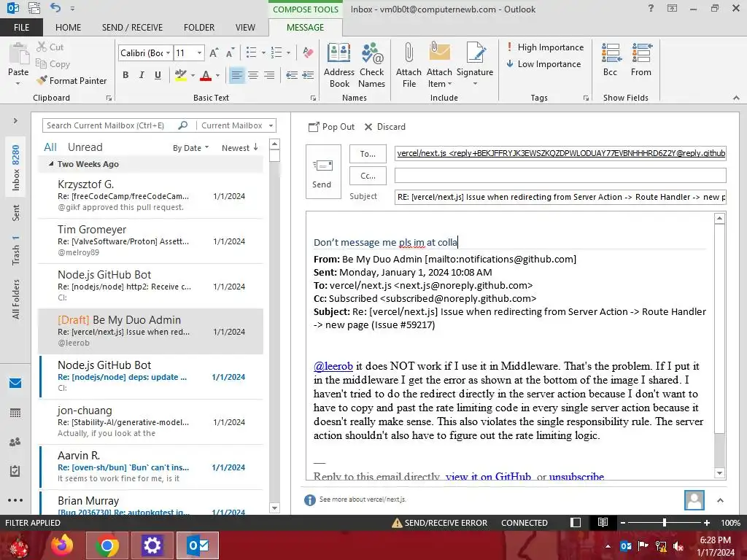Switch to the FOLDER tab
The image size is (747, 560).
pyautogui.click(x=199, y=28)
